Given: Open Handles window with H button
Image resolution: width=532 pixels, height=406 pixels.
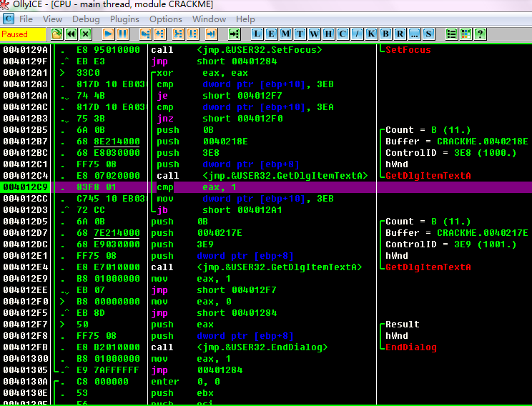Looking at the screenshot, I should point(328,34).
